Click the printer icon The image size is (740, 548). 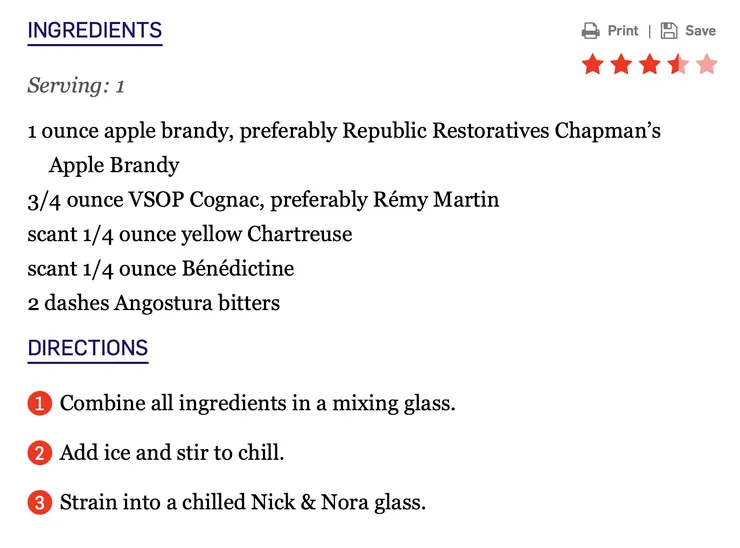[x=591, y=31]
